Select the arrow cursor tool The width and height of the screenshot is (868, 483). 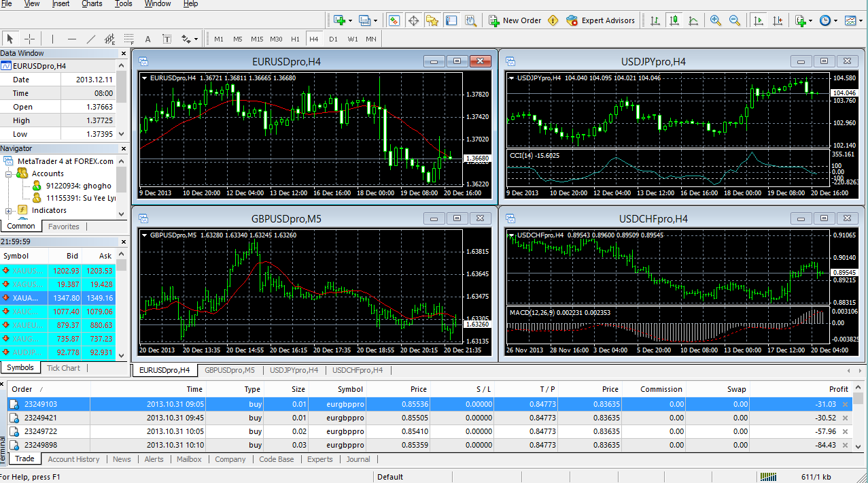(10, 39)
